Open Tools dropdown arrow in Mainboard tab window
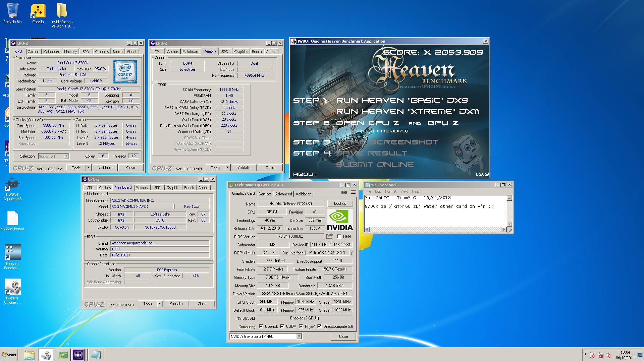The width and height of the screenshot is (644, 362). pos(160,304)
